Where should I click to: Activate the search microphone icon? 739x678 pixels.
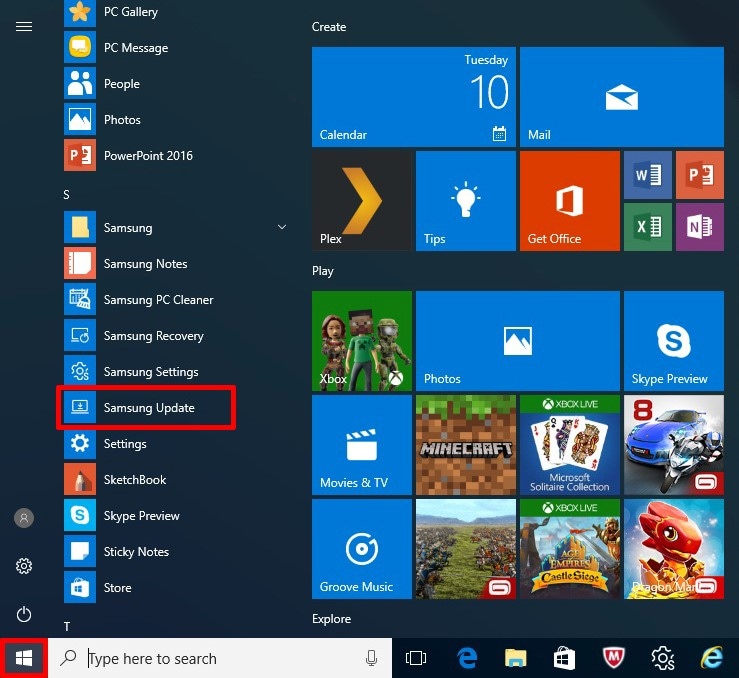pos(371,658)
